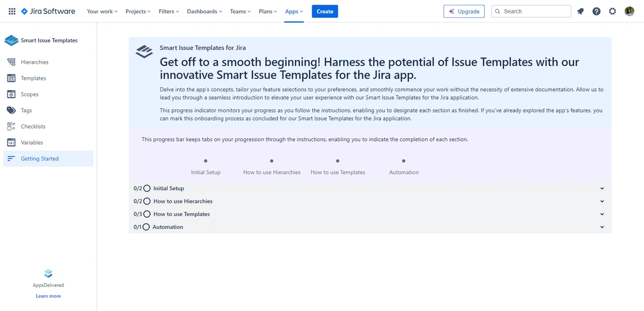Click the Initial Setup progress step dot
The height and width of the screenshot is (311, 644).
click(206, 161)
